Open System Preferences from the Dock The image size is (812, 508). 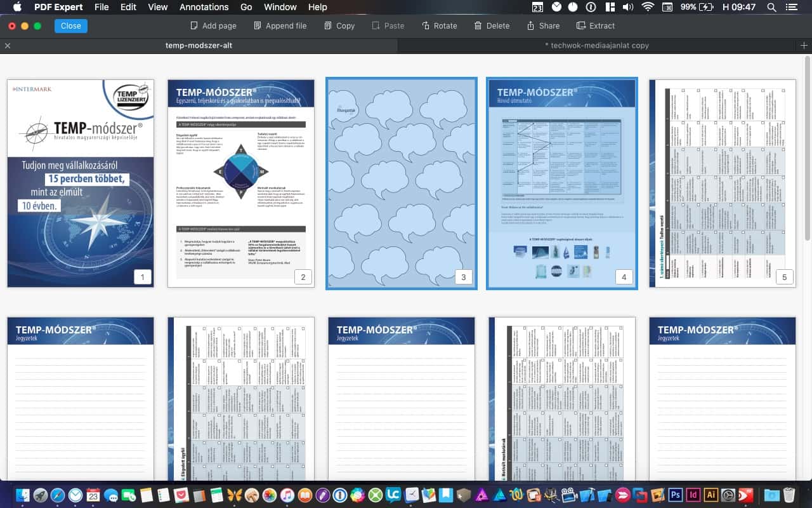pos(728,495)
